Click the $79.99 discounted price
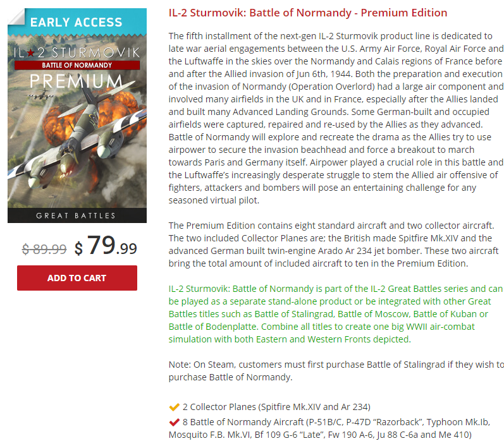Viewport: 504px width, 441px height. [106, 246]
